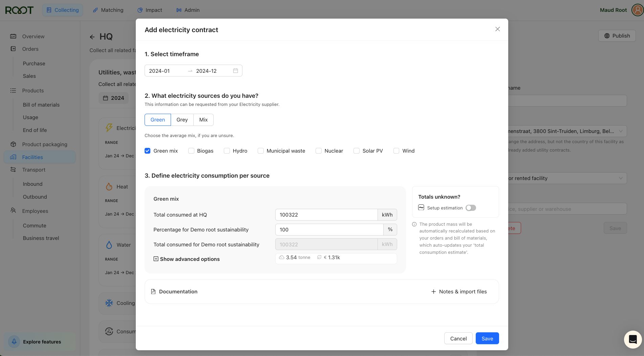Viewport: 644px width, 356px height.
Task: Switch to the Matching tab
Action: tap(108, 10)
